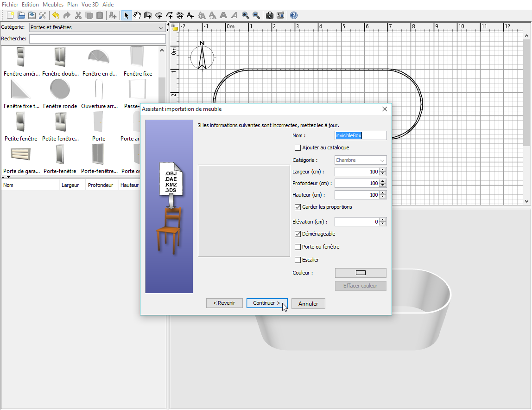This screenshot has height=410, width=532.
Task: Click the Continuer button
Action: pyautogui.click(x=267, y=303)
